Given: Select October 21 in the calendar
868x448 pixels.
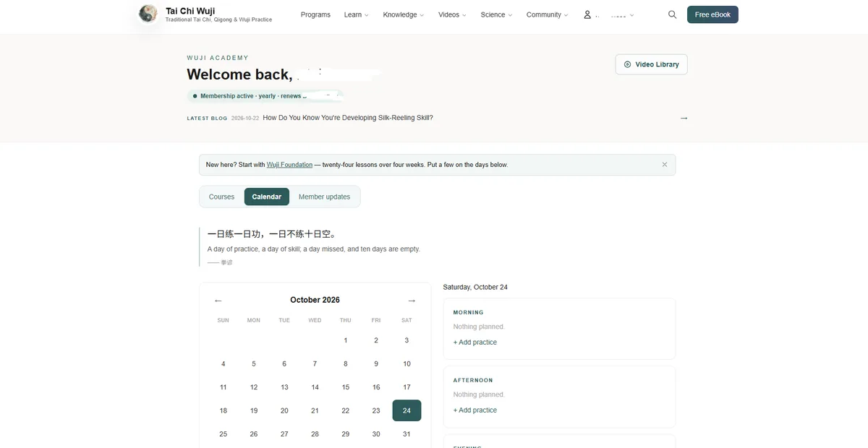Looking at the screenshot, I should coord(315,410).
